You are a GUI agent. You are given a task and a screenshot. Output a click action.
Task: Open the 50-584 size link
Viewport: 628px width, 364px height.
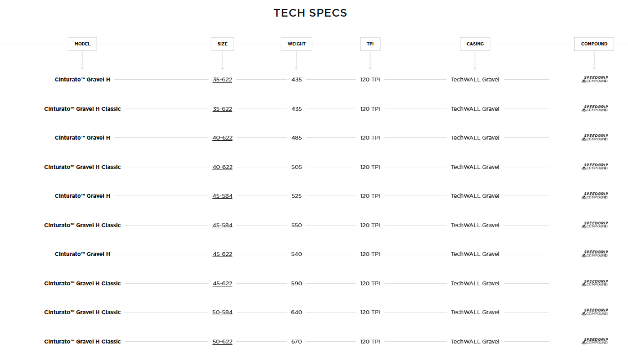tap(222, 312)
